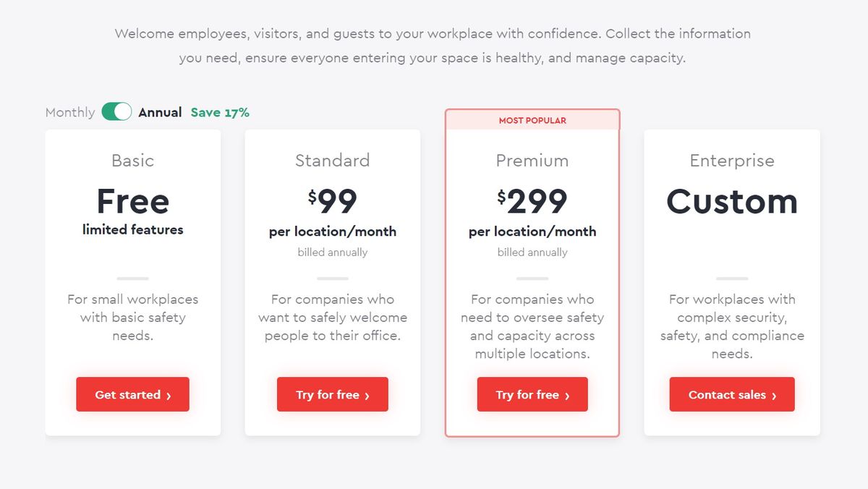Click the arrow icon on Get started

coord(169,395)
